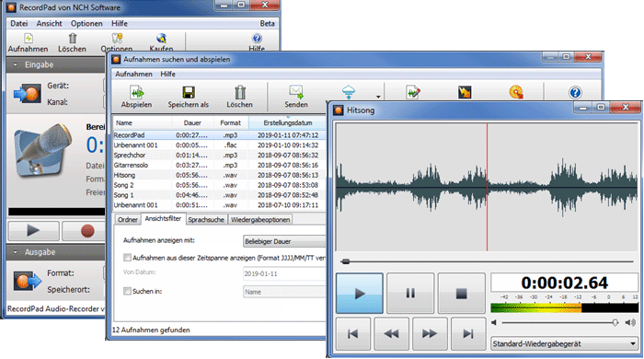The image size is (644, 359).
Task: Click red record button in RecordPad window
Action: [x=87, y=230]
